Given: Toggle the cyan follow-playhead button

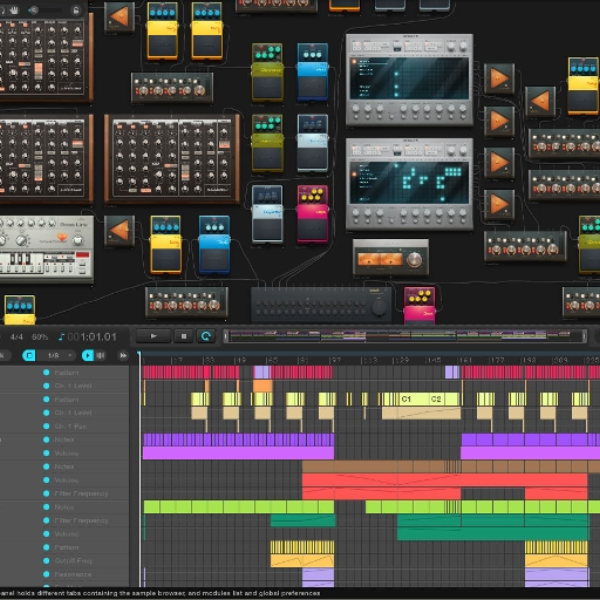Looking at the screenshot, I should pyautogui.click(x=88, y=355).
